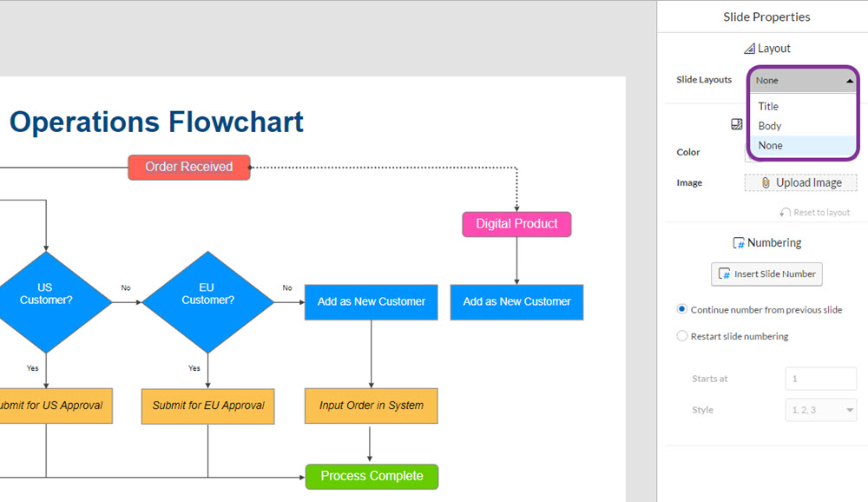The width and height of the screenshot is (868, 502).
Task: Click the Yes label below US Customer
Action: 33,368
